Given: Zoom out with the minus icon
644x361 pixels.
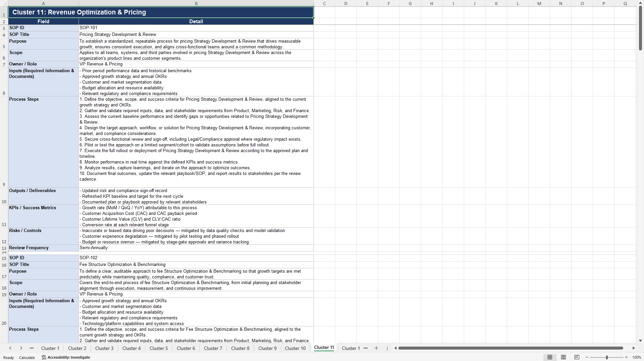Looking at the screenshot, I should (587, 357).
